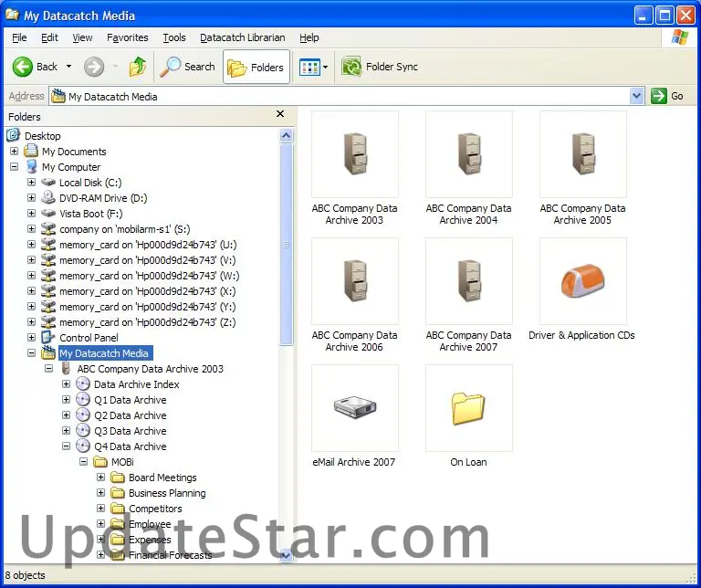Select ABC Company Data Archive 2005 cabinet
Image resolution: width=701 pixels, height=588 pixels.
coord(583,154)
